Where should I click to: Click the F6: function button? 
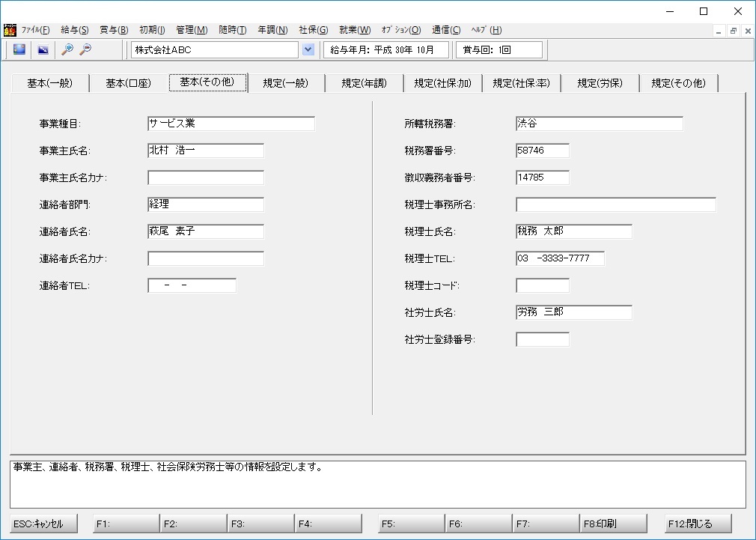478,524
